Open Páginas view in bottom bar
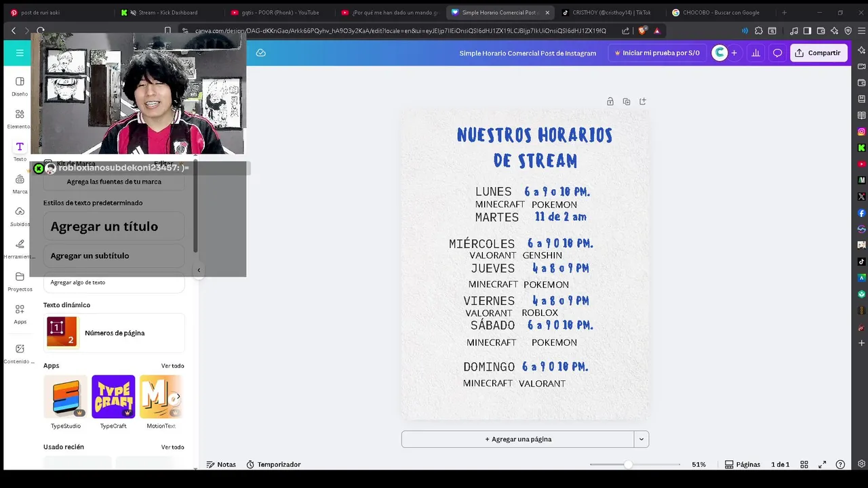The width and height of the screenshot is (868, 488). [x=743, y=464]
